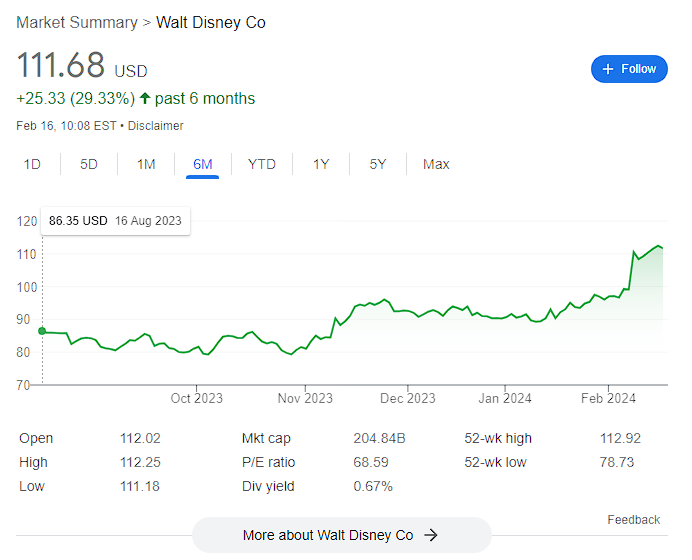Click the Oct 2023 axis label
Screen dimensions: 692x560
pyautogui.click(x=196, y=398)
